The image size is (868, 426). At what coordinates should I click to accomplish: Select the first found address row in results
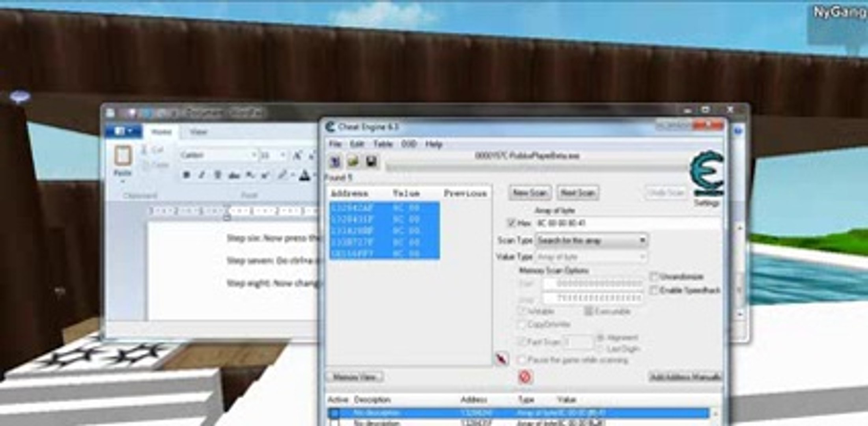[385, 207]
